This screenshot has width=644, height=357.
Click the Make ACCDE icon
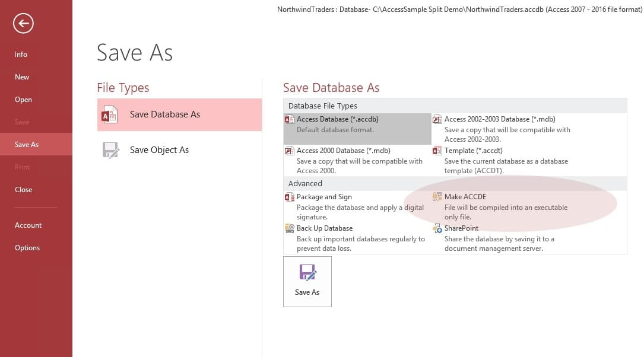click(437, 197)
